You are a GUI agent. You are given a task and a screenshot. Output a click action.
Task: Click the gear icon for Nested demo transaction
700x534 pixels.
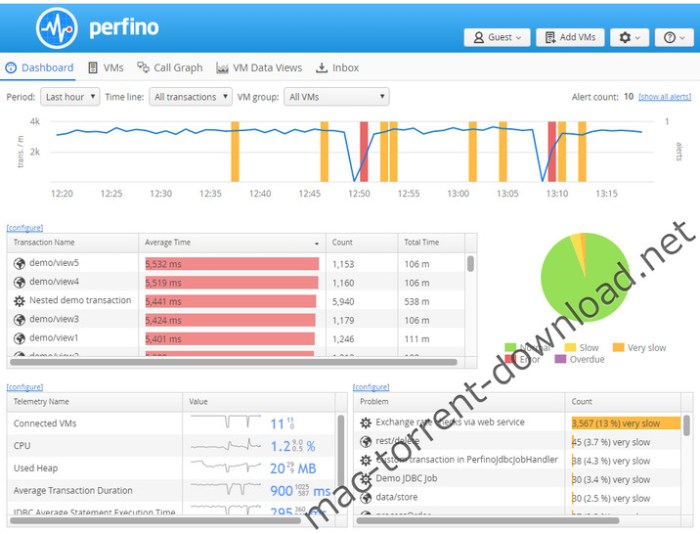[19, 301]
